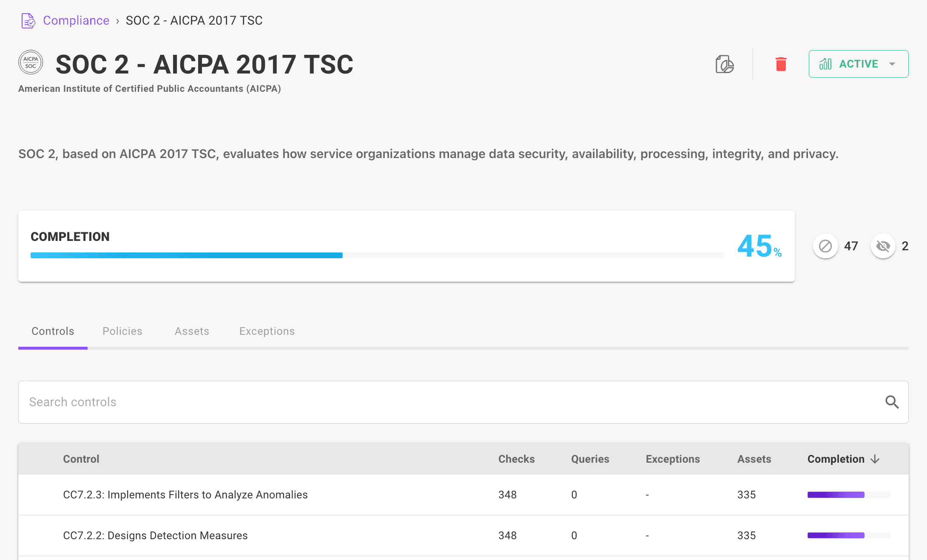Click inside the Search controls input field

255,402
